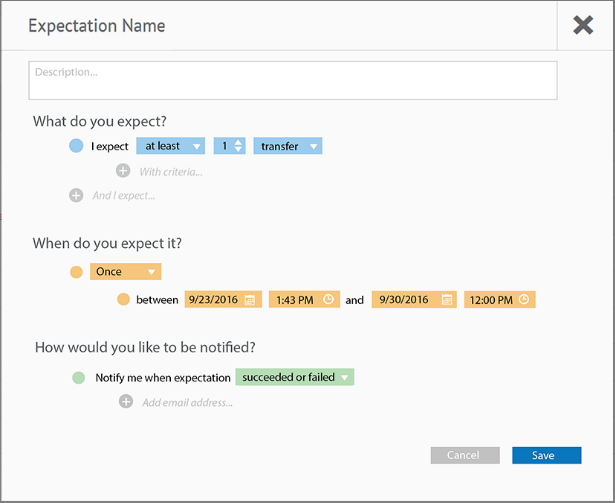Image resolution: width=615 pixels, height=503 pixels.
Task: Open the succeeded or failed dropdown
Action: (x=295, y=377)
